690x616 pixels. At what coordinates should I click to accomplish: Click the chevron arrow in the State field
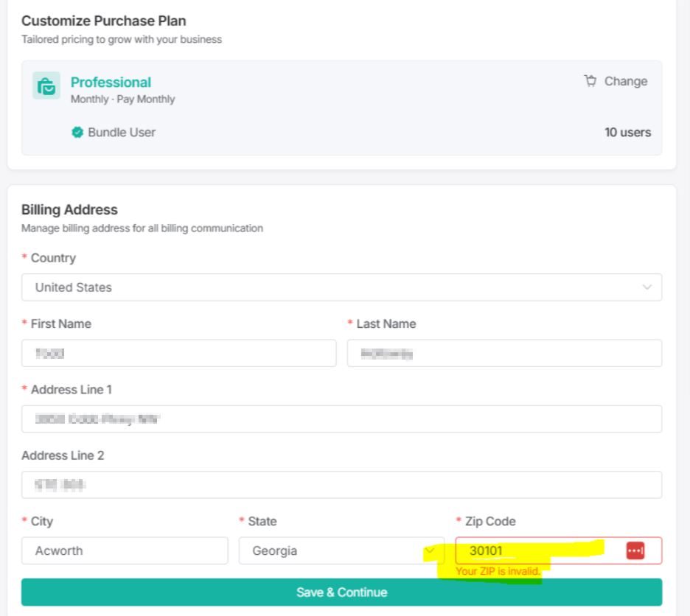pos(431,550)
